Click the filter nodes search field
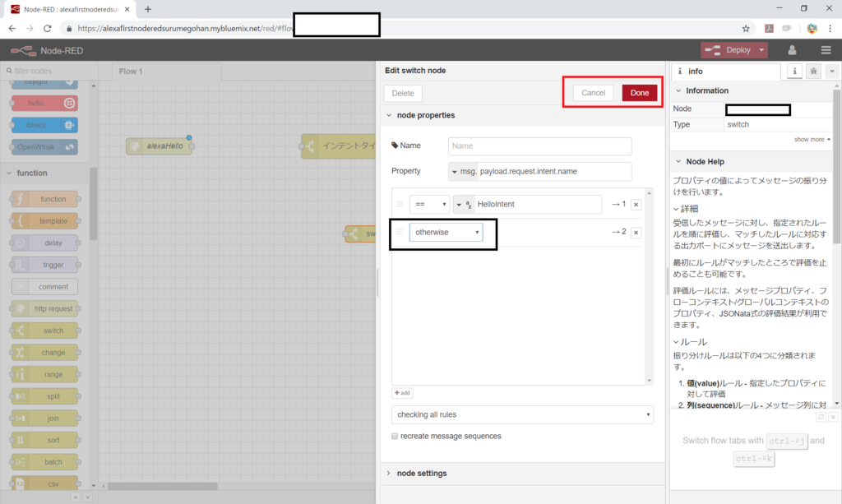The width and height of the screenshot is (842, 504). 50,71
